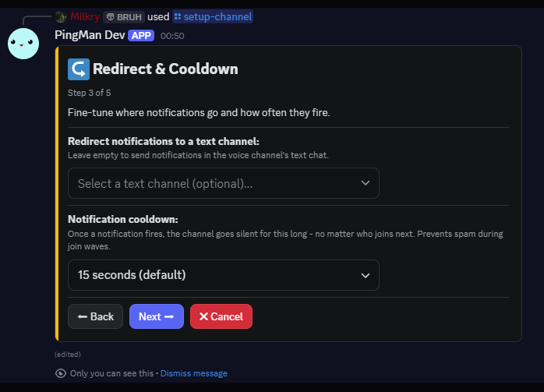Click the 'Notification cooldown:' label
The image size is (544, 392).
(123, 219)
